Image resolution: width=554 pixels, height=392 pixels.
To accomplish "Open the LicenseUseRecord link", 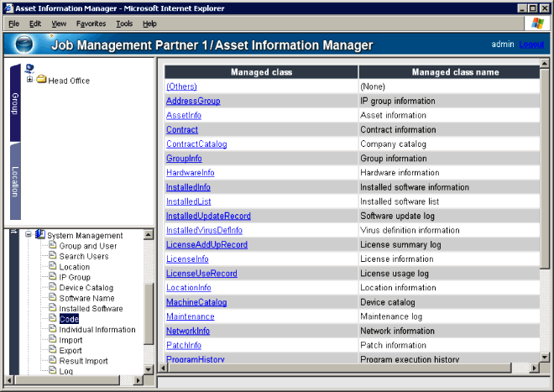I will tap(201, 274).
